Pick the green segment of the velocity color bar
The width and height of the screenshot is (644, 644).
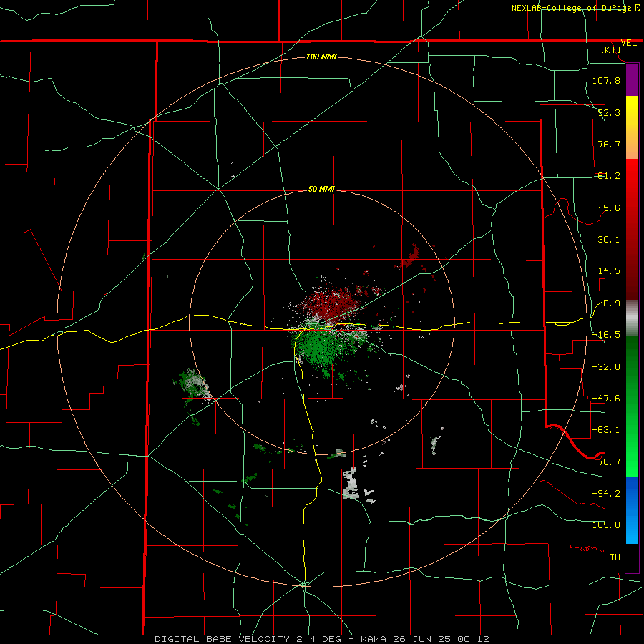[632, 406]
